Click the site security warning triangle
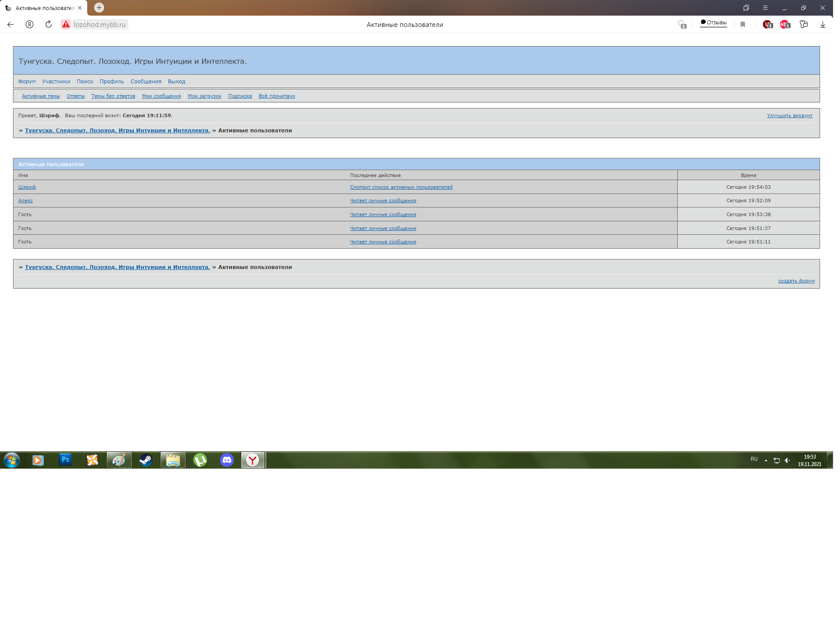Screen dimensions: 840x637 point(66,25)
